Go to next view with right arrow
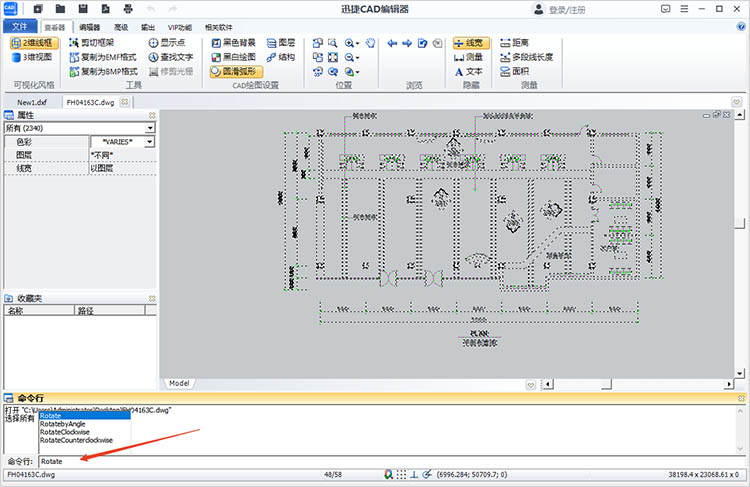 point(407,43)
